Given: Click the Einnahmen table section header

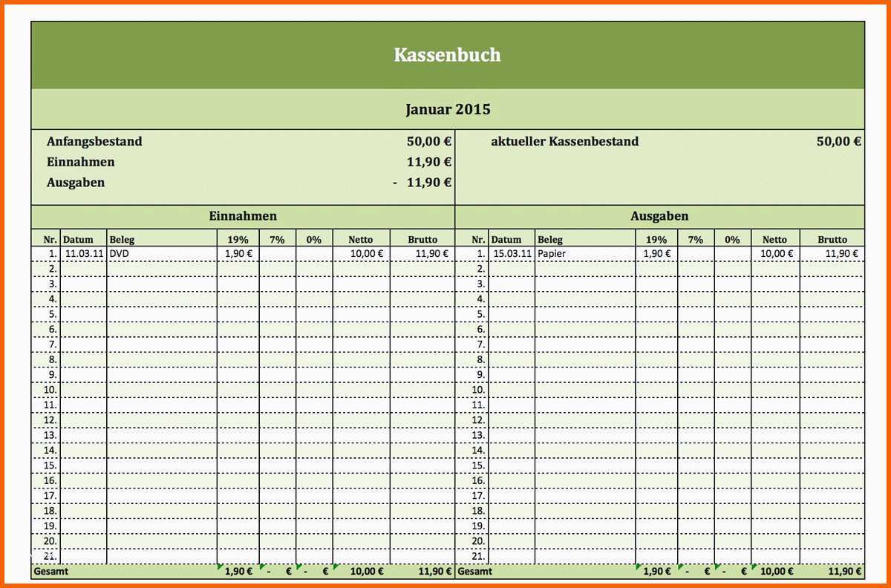Looking at the screenshot, I should pyautogui.click(x=243, y=216).
